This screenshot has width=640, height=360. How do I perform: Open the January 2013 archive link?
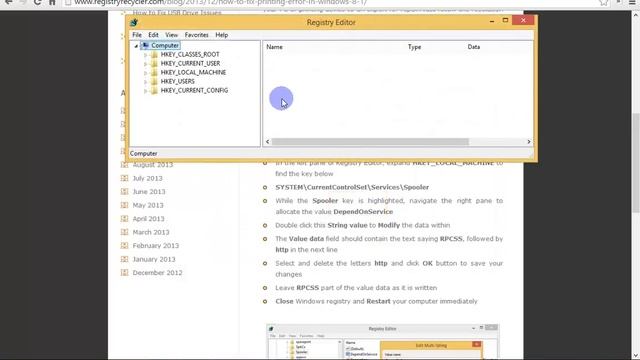click(153, 259)
